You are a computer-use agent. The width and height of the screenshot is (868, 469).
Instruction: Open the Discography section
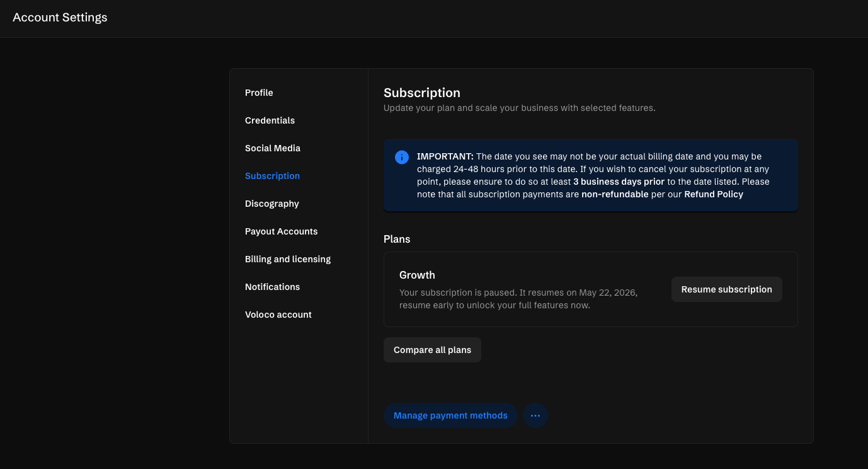(x=271, y=204)
